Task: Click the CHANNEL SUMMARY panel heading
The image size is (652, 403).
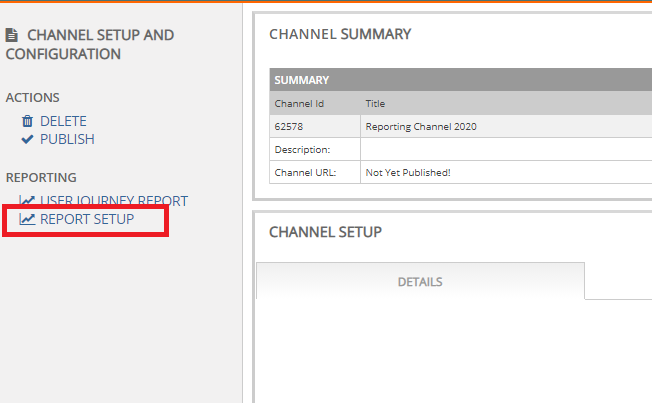Action: (340, 34)
